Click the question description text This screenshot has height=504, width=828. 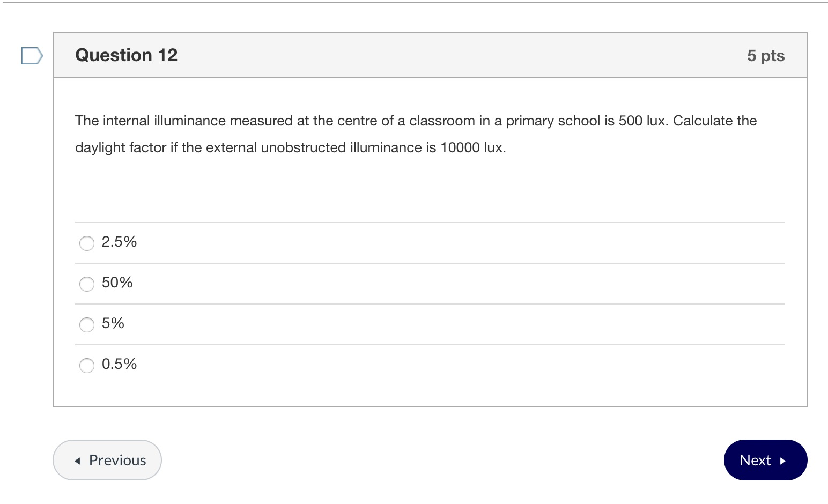point(415,134)
